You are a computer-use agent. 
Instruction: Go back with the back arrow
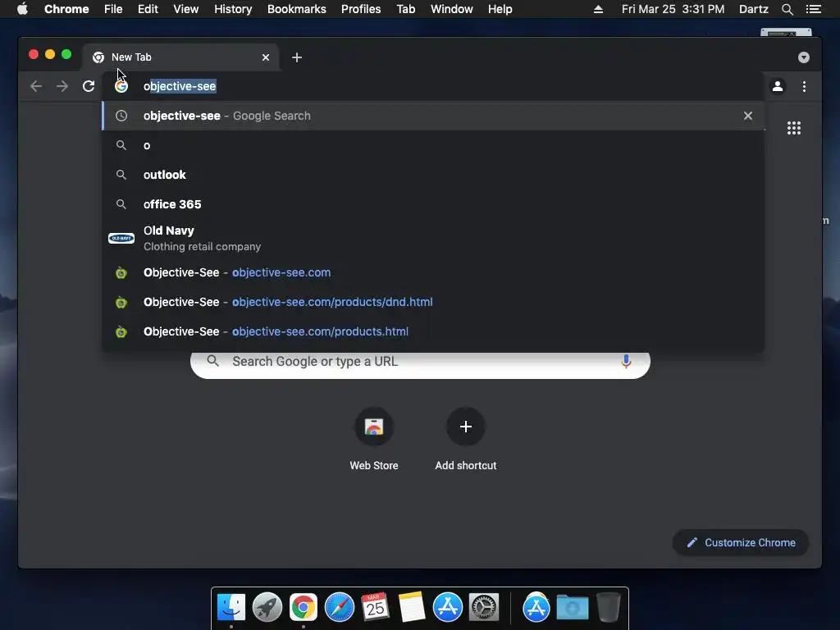click(x=36, y=86)
